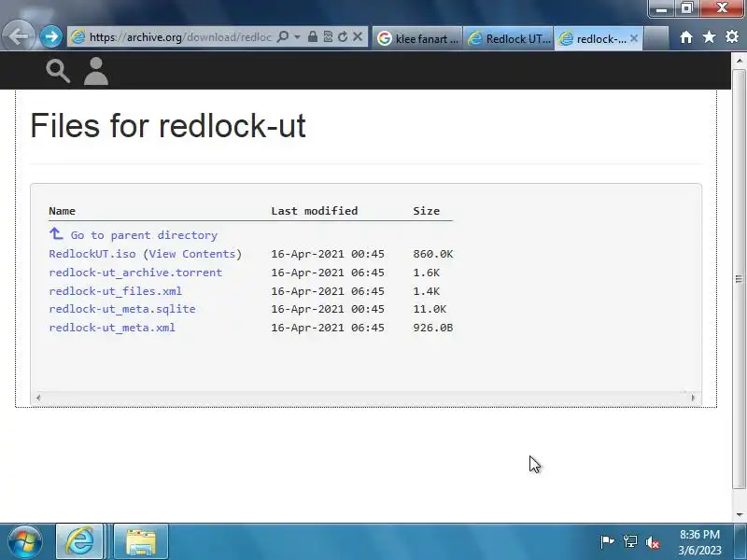Open Windows Explorer folder taskbar icon
This screenshot has width=747, height=560.
click(x=141, y=541)
